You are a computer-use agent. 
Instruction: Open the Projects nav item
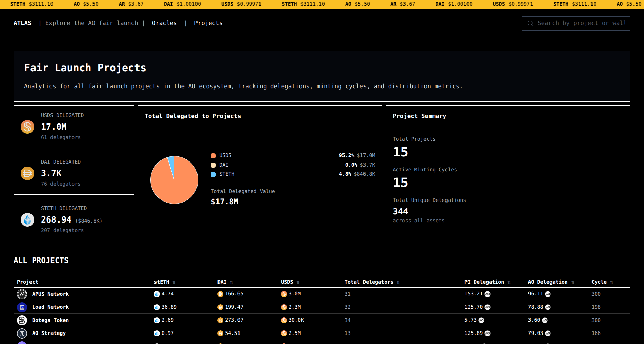pyautogui.click(x=208, y=23)
